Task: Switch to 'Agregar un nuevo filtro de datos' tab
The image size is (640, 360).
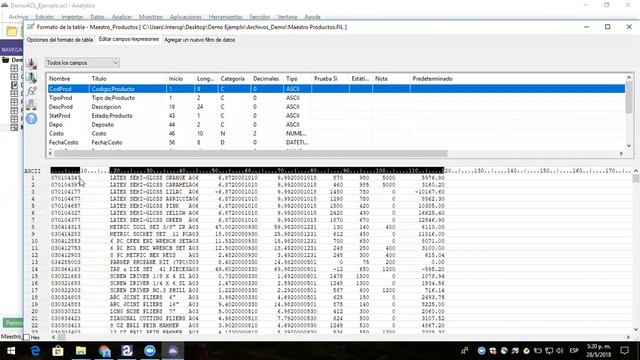Action: [200, 40]
